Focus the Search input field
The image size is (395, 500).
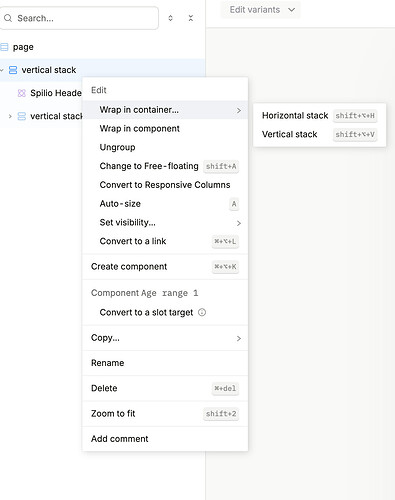[79, 18]
